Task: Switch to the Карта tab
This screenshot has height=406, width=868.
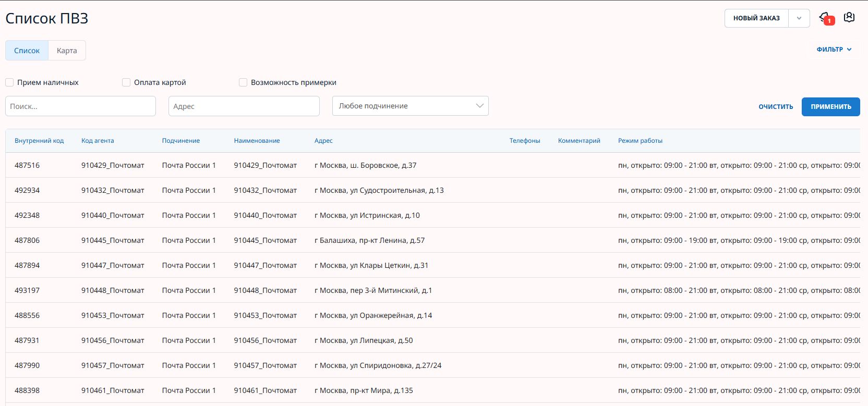Action: (x=67, y=51)
